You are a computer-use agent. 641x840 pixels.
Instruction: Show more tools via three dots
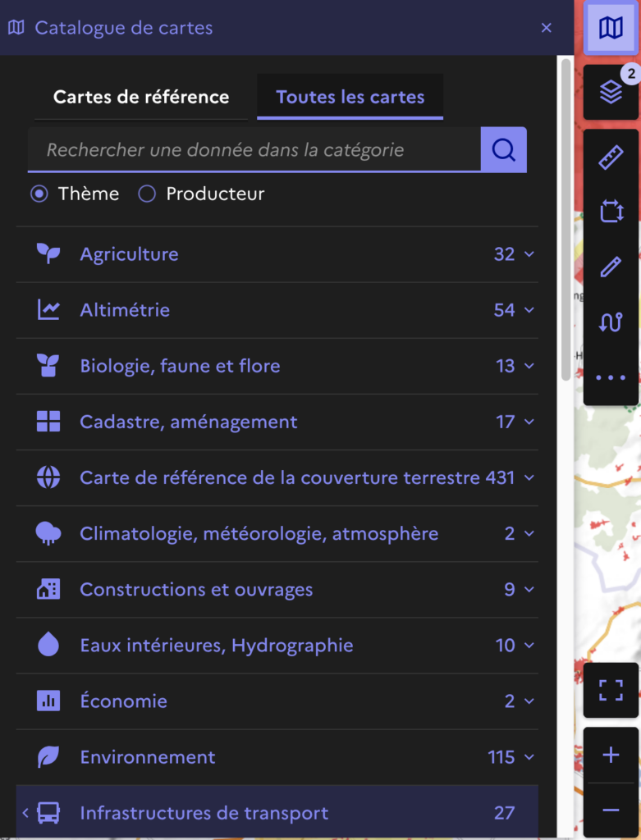coord(611,377)
